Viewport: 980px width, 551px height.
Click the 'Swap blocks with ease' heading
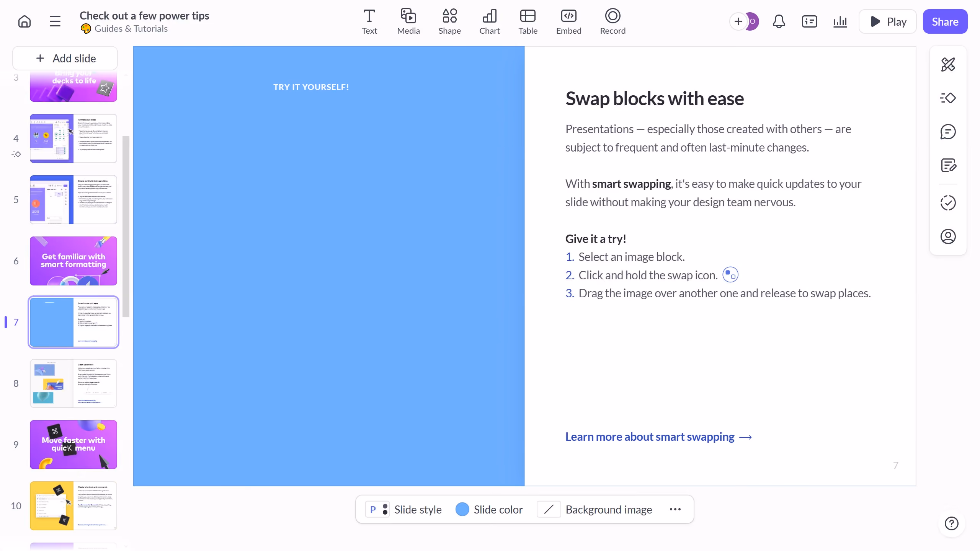pyautogui.click(x=655, y=98)
